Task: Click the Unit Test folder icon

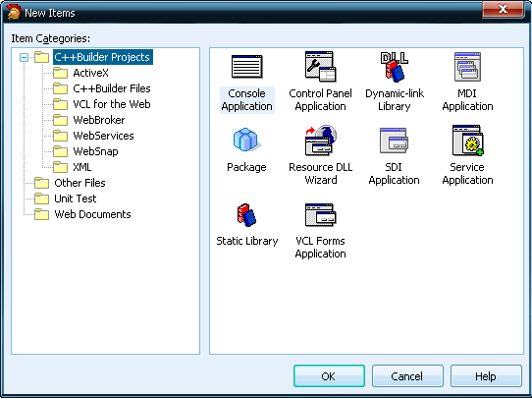Action: (42, 199)
